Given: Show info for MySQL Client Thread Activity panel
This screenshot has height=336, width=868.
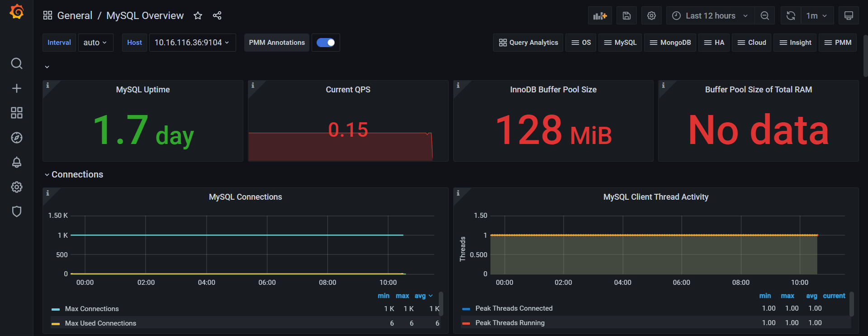Looking at the screenshot, I should 458,193.
